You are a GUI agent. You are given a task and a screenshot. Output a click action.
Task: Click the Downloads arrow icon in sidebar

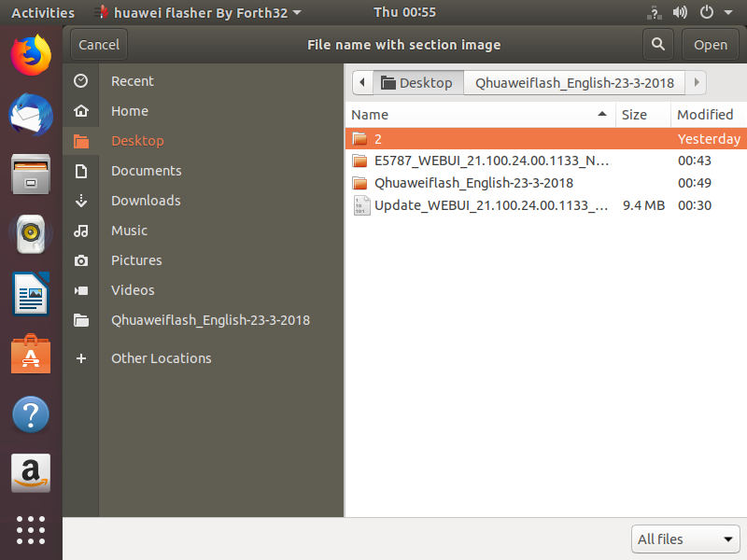click(81, 201)
